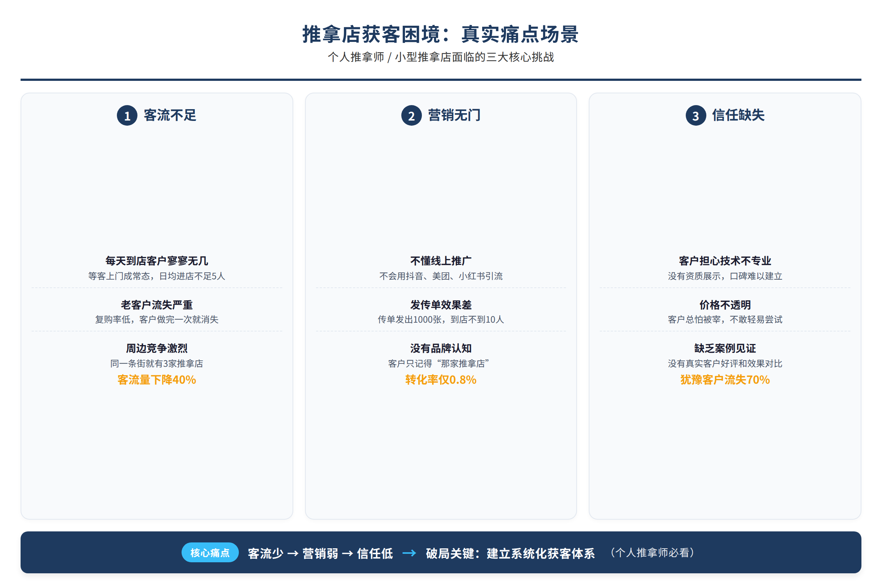
Task: Select the text 周边竞争激烈
Action: (x=157, y=348)
